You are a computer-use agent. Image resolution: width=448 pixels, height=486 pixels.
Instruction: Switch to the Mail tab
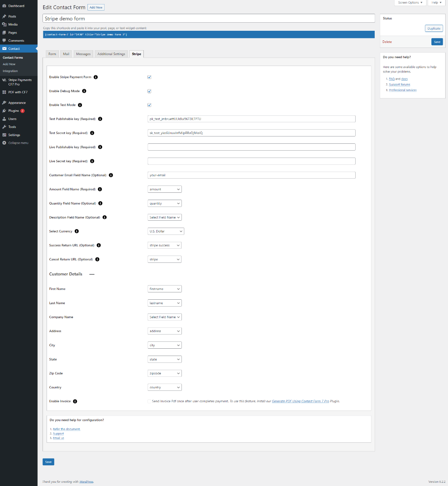coord(66,54)
